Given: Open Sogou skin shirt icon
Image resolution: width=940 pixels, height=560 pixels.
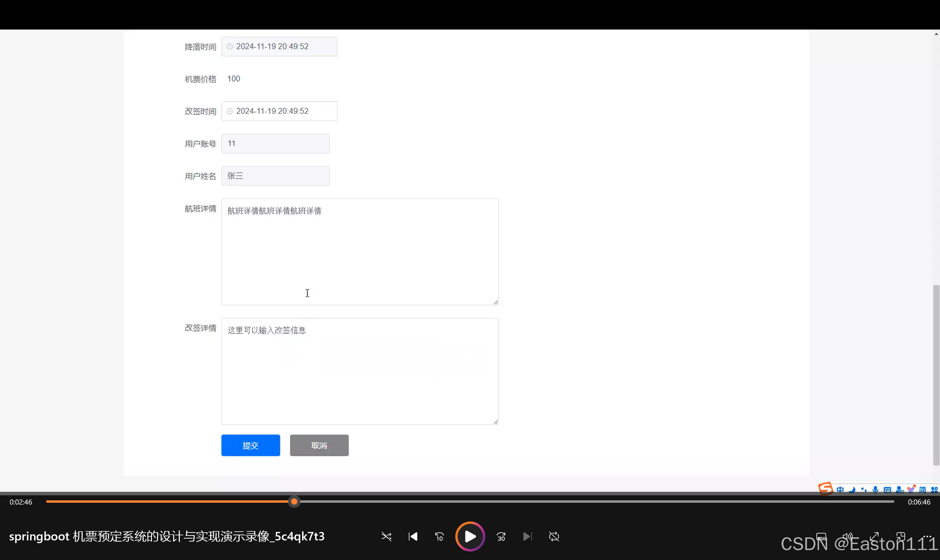Looking at the screenshot, I should [x=911, y=489].
